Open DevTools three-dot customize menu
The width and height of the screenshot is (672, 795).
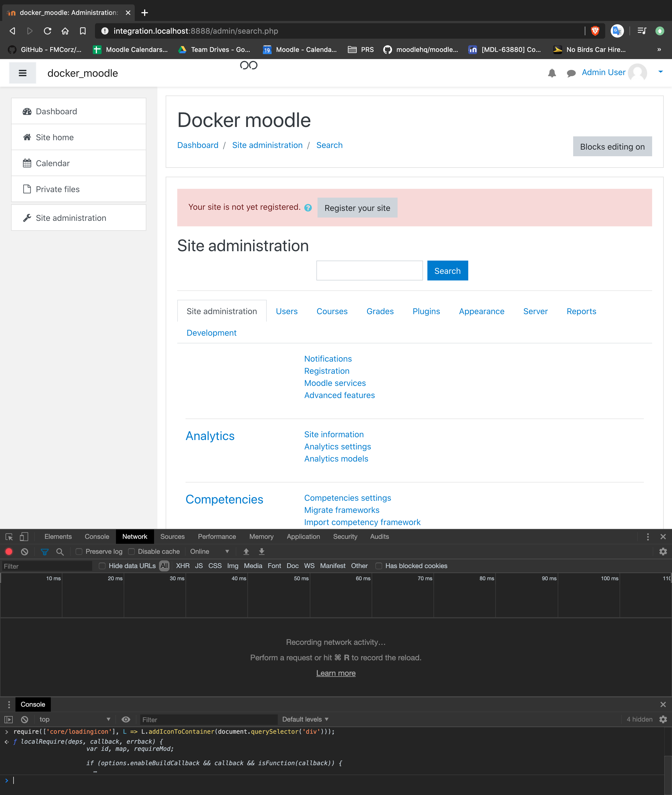point(648,536)
